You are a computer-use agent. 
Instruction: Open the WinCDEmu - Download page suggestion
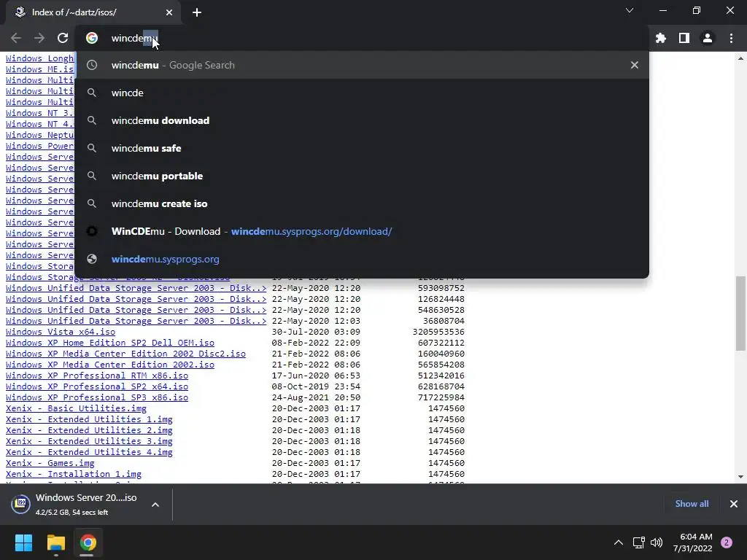(x=362, y=231)
